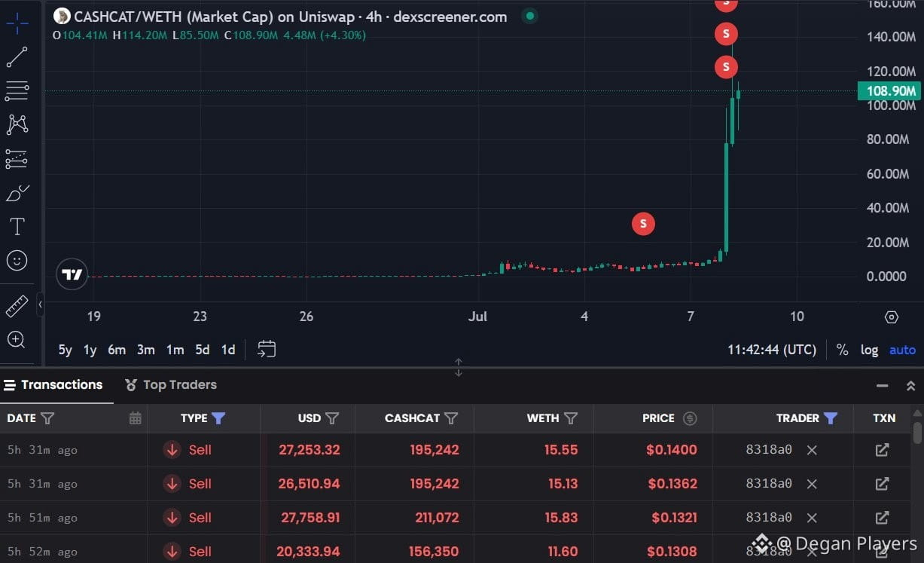Select the ruler measure tool
Viewport: 924px width, 563px height.
pos(17,306)
